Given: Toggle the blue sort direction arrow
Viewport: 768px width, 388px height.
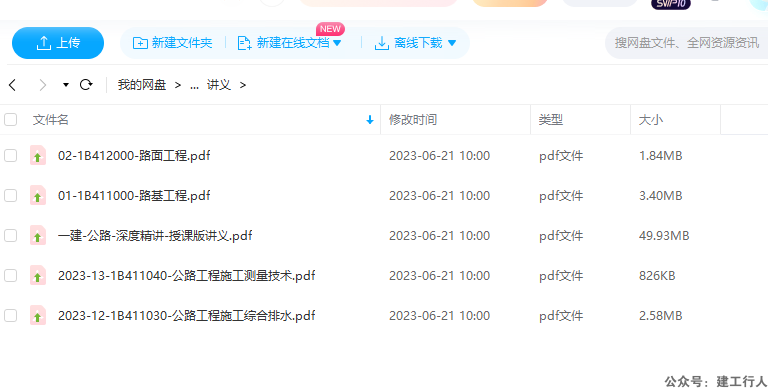Looking at the screenshot, I should [370, 120].
